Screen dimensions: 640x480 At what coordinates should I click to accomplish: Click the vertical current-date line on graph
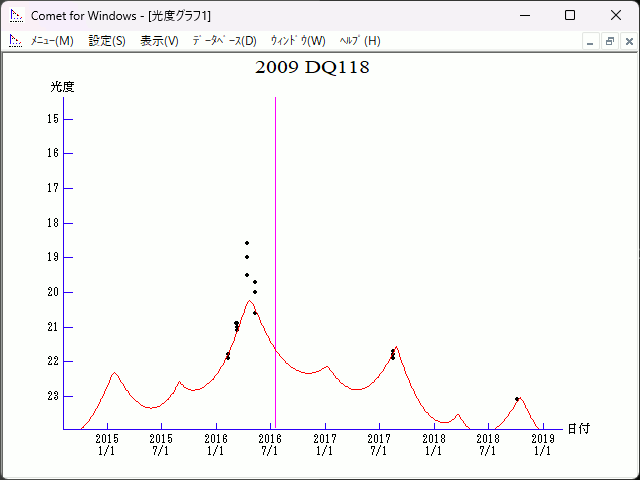[x=275, y=200]
